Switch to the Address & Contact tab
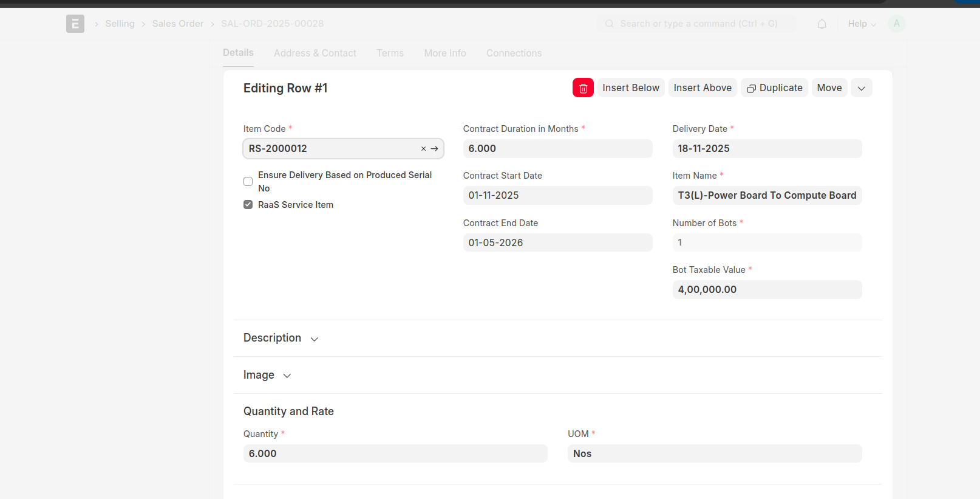 coord(315,53)
